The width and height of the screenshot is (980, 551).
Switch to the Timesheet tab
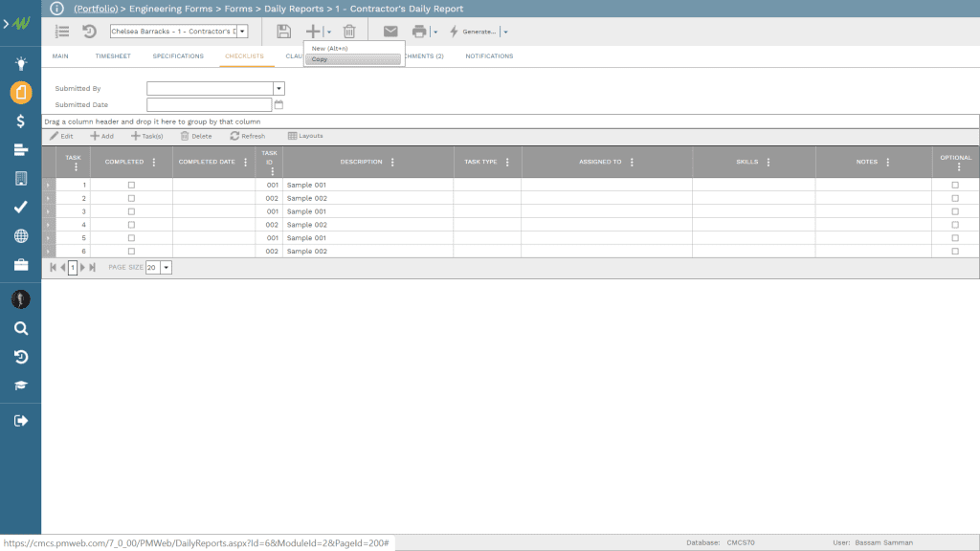click(x=113, y=56)
